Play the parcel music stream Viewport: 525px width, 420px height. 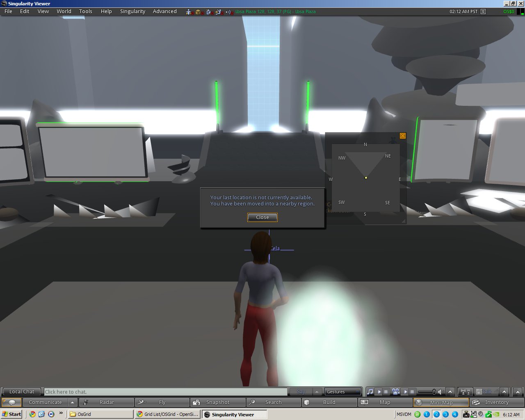pyautogui.click(x=379, y=392)
